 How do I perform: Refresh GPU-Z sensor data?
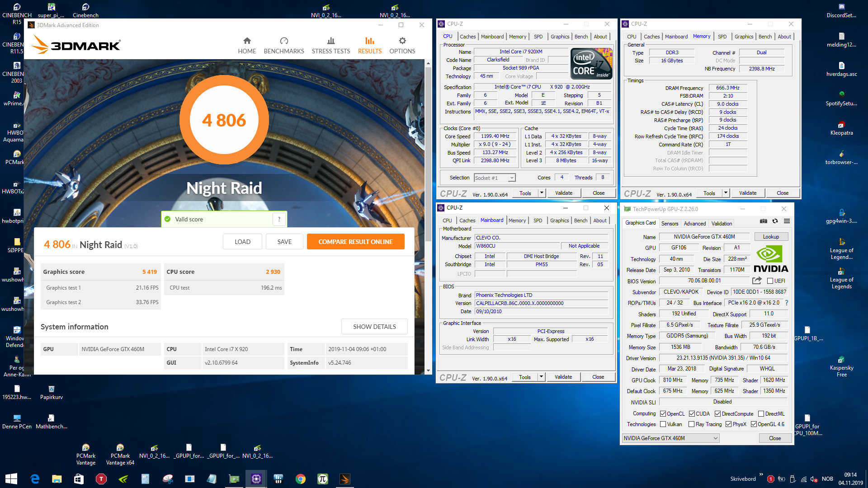pos(775,221)
